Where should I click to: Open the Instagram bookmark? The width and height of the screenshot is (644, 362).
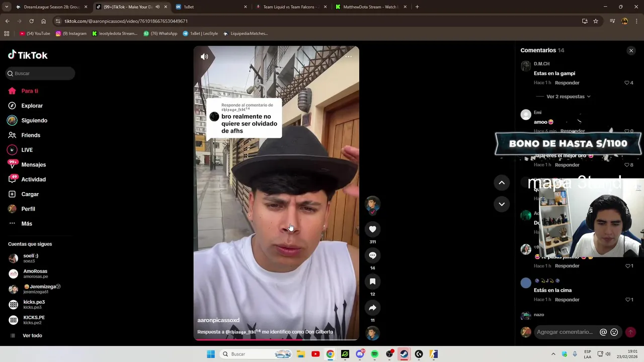coord(71,34)
